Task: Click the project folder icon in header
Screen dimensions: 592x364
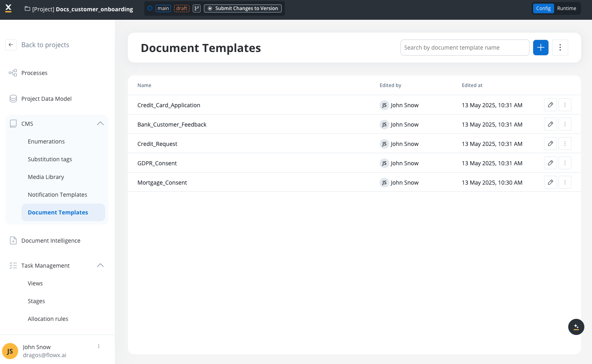Action: pos(27,8)
